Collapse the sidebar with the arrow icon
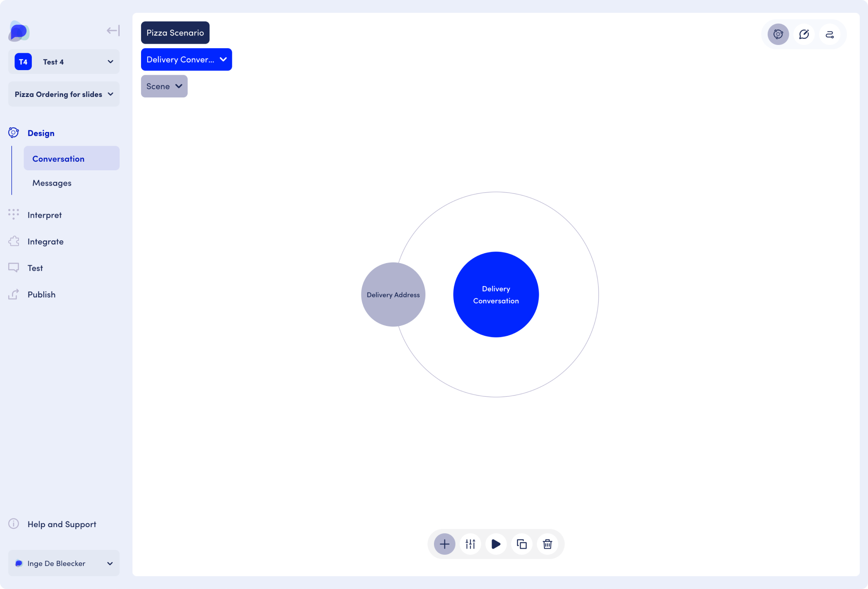Image resolution: width=868 pixels, height=589 pixels. [113, 31]
